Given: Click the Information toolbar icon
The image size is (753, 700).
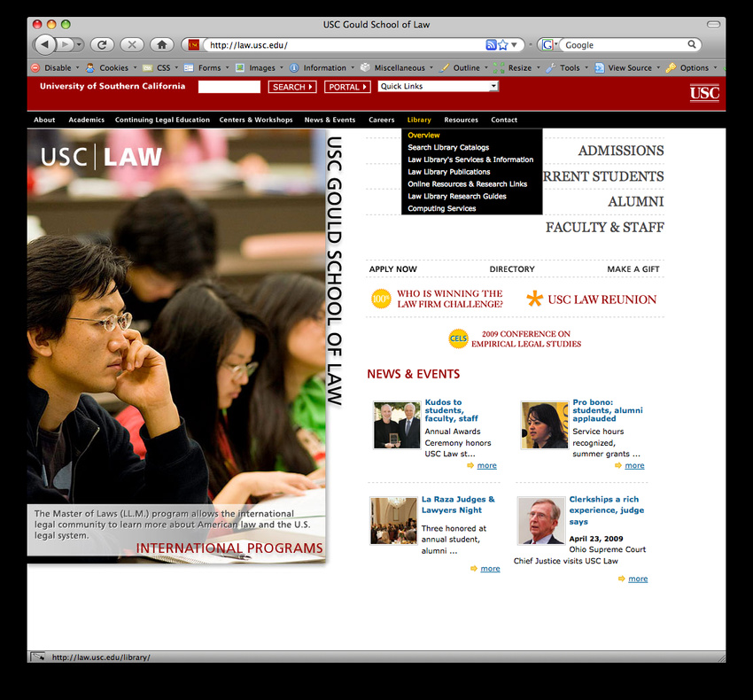Looking at the screenshot, I should pyautogui.click(x=294, y=67).
